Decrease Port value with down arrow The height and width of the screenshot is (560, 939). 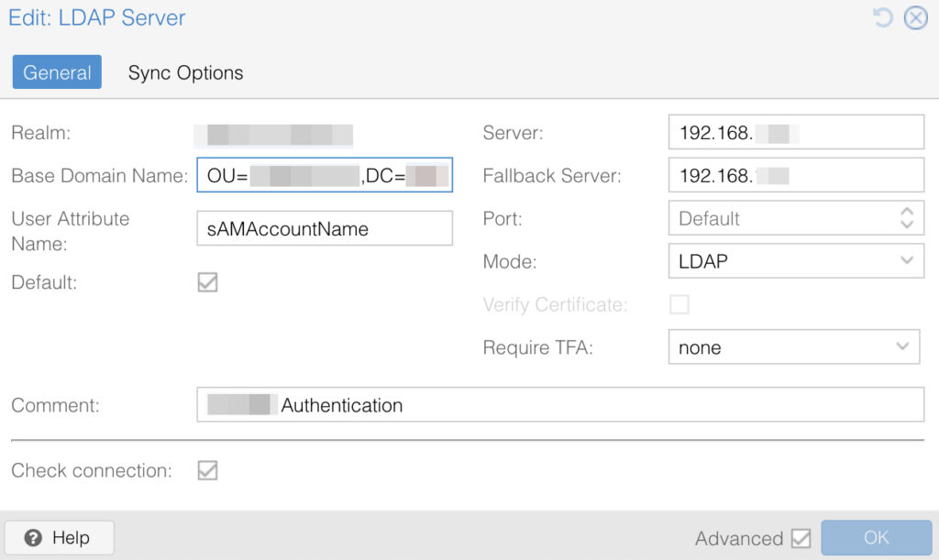(x=907, y=225)
